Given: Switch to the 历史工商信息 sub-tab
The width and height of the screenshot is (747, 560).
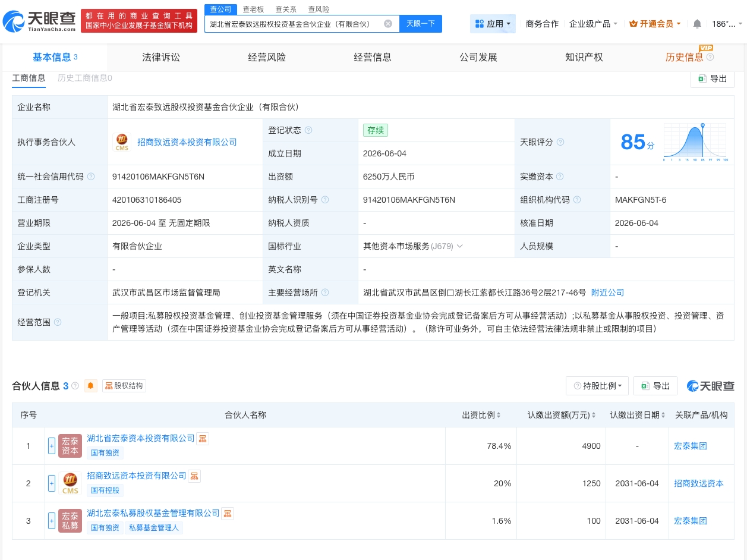Looking at the screenshot, I should tap(85, 78).
